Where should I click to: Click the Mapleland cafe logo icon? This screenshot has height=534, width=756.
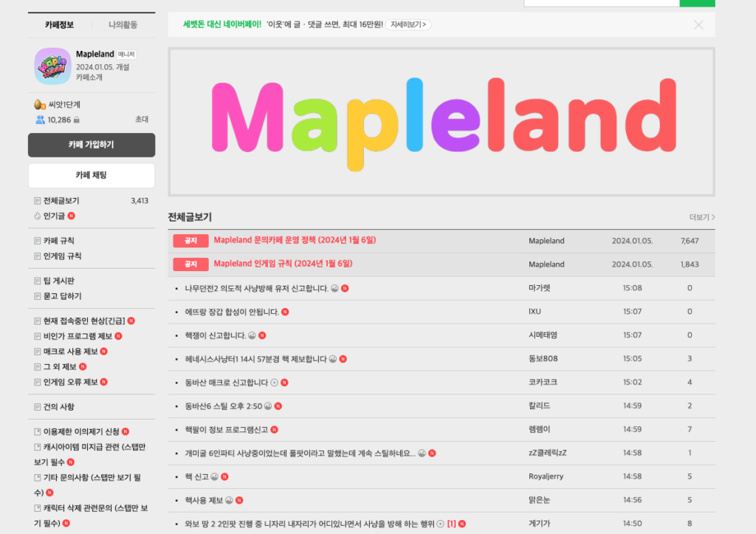coord(52,66)
